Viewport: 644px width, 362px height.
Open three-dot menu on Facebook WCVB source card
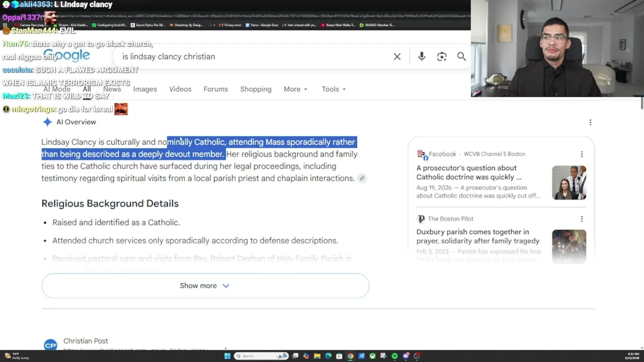coord(582,154)
